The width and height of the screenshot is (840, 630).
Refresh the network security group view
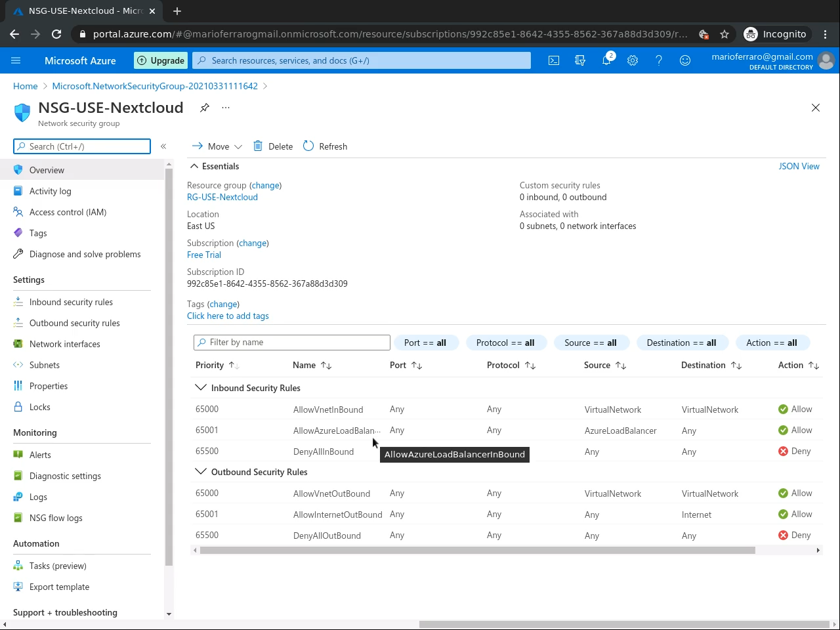325,146
